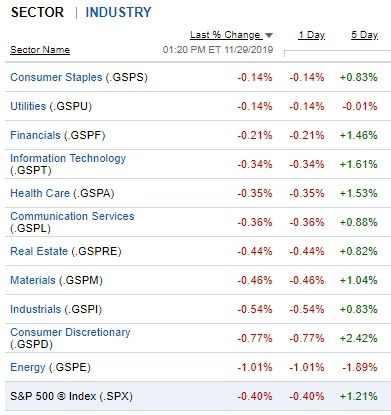
Task: Open the Industrials sector link
Action: pyautogui.click(x=35, y=309)
